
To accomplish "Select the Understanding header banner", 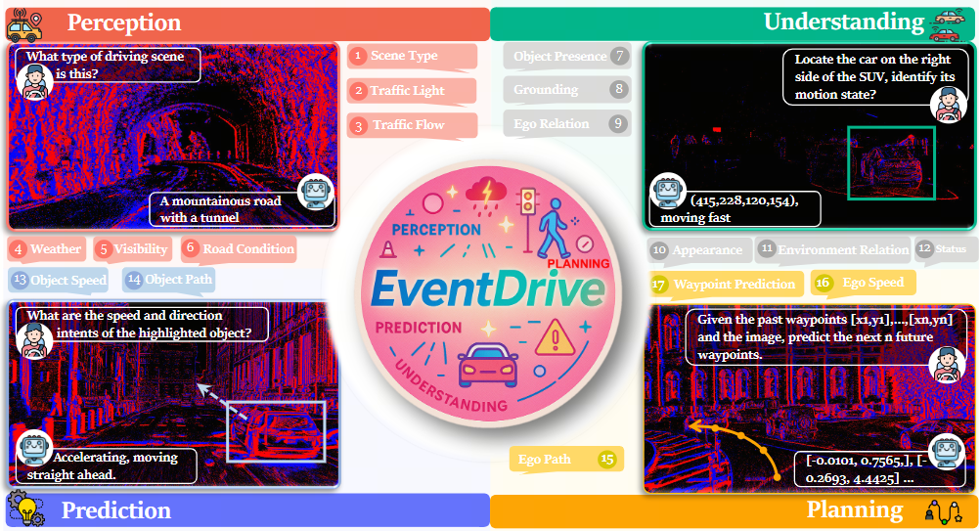I will click(x=733, y=23).
